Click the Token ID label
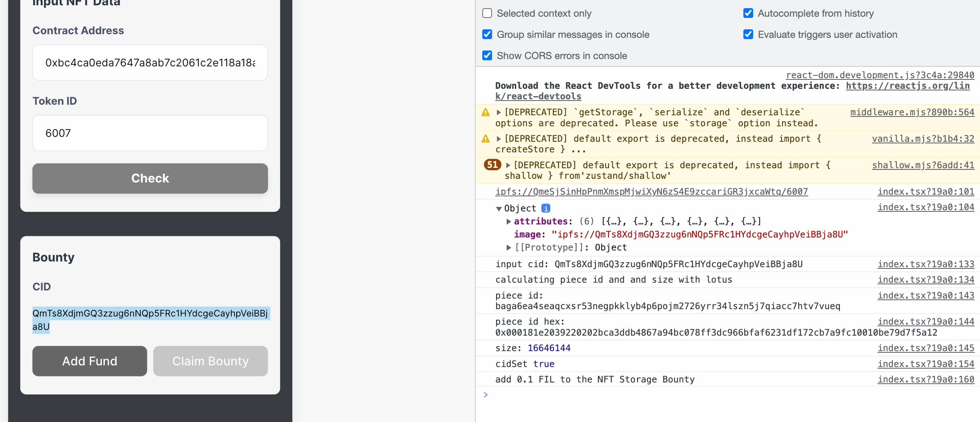 (55, 101)
